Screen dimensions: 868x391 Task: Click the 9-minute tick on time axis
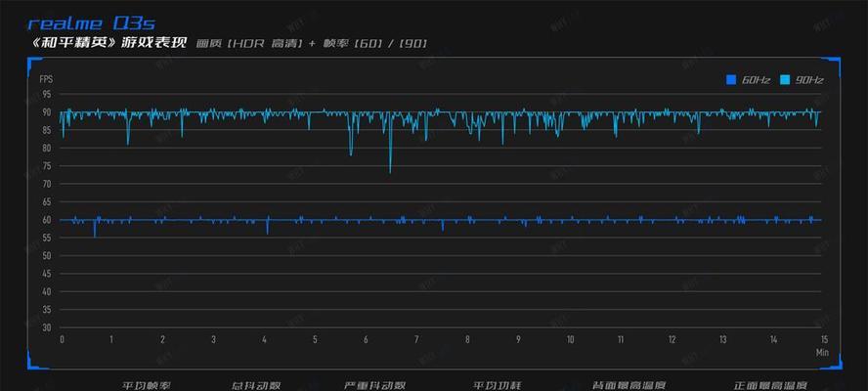519,340
